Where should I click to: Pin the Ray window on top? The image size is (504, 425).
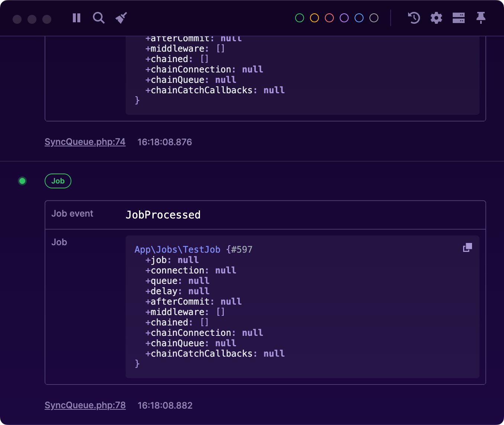481,18
